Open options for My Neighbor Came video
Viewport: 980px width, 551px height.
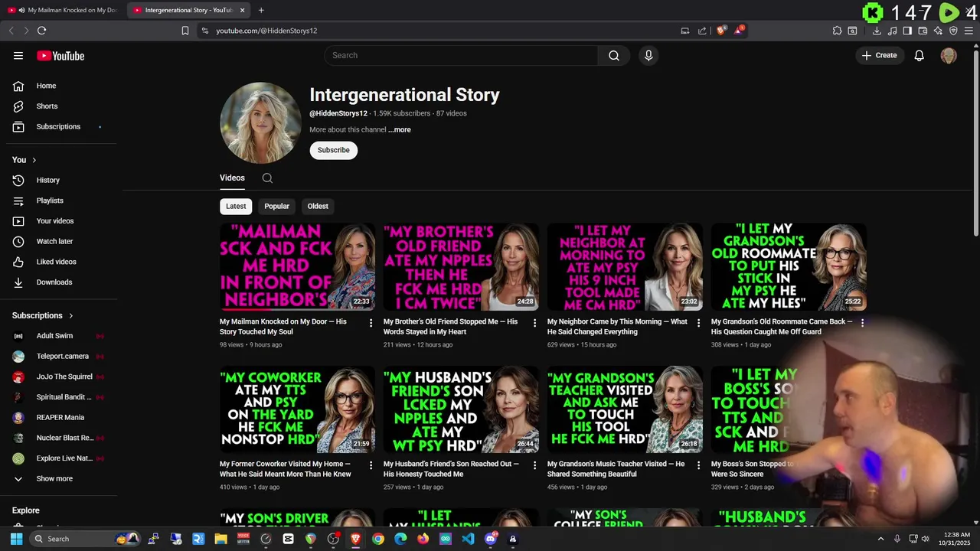coord(698,323)
